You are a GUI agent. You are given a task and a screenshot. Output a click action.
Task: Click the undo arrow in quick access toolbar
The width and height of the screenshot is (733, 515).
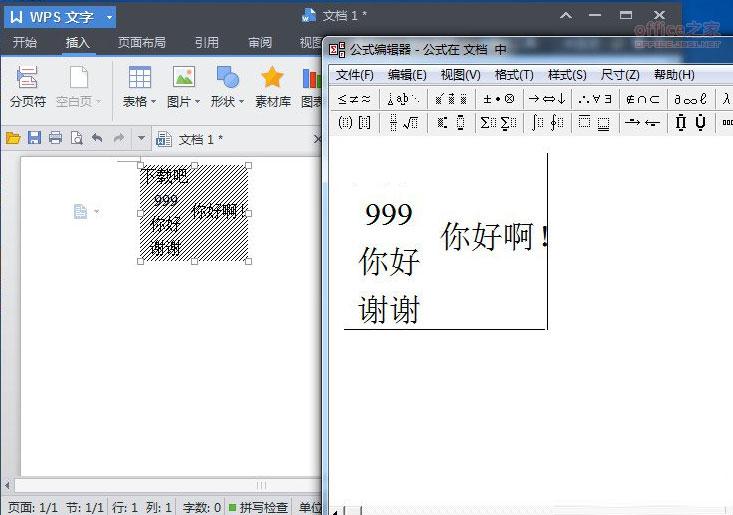[x=97, y=138]
